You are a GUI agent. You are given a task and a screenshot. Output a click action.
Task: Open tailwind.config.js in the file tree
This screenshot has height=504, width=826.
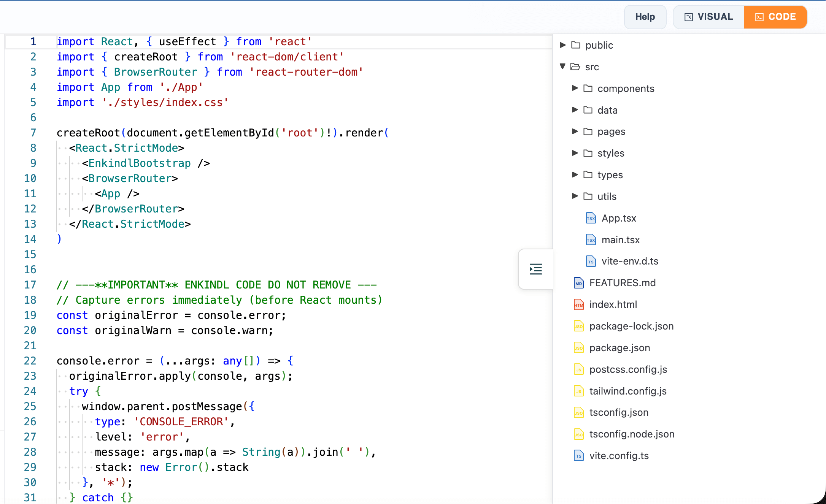(x=628, y=391)
